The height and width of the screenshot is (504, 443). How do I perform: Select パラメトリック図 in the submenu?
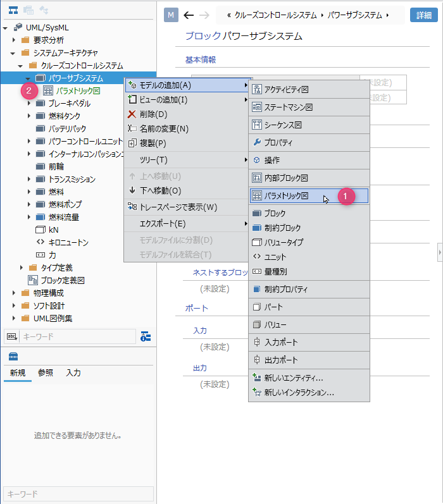coord(286,196)
